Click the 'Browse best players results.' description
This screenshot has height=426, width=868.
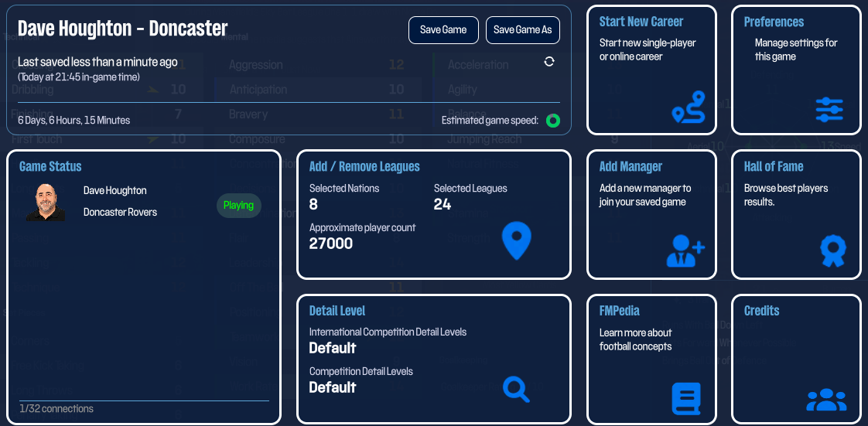[x=786, y=195]
